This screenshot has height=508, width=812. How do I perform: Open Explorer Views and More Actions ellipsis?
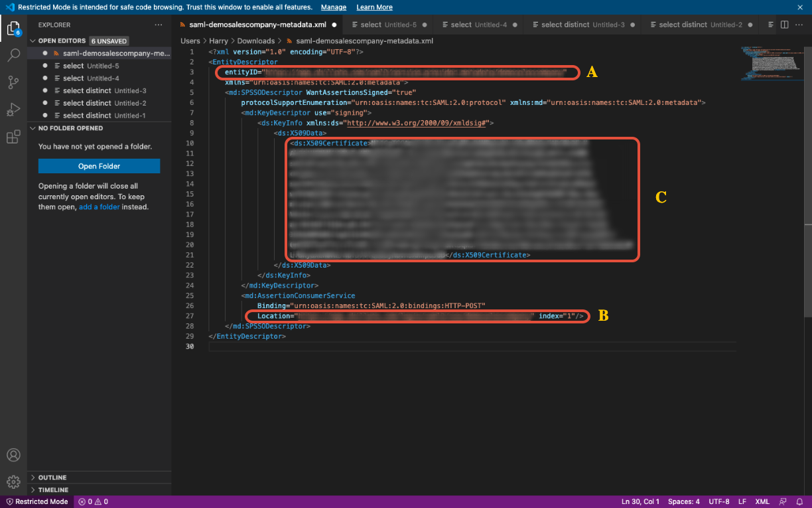point(158,25)
